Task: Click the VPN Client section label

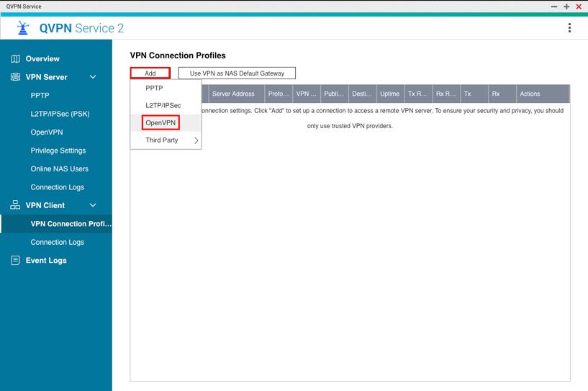Action: point(45,205)
